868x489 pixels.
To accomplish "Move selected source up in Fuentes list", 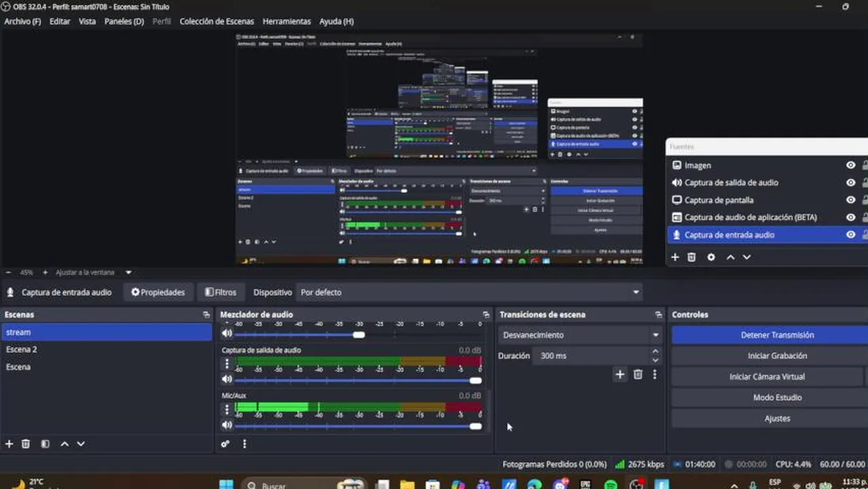I will click(x=731, y=257).
